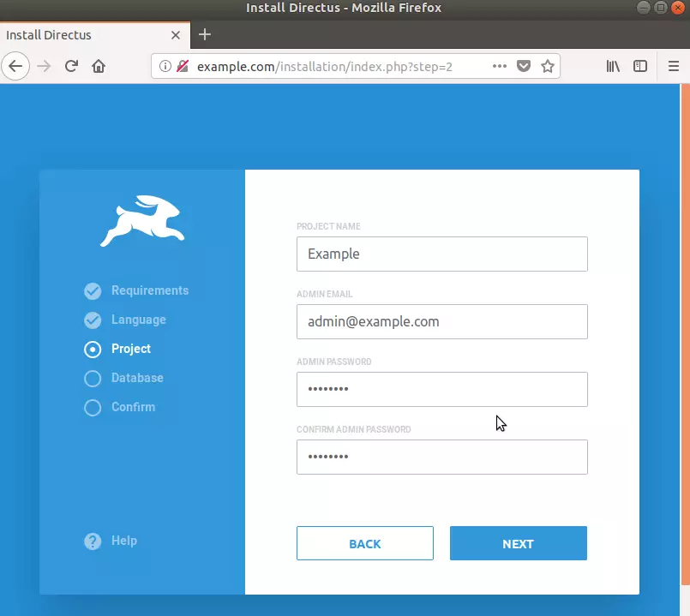The height and width of the screenshot is (616, 690).
Task: Go to the Requirements step label
Action: tap(150, 290)
